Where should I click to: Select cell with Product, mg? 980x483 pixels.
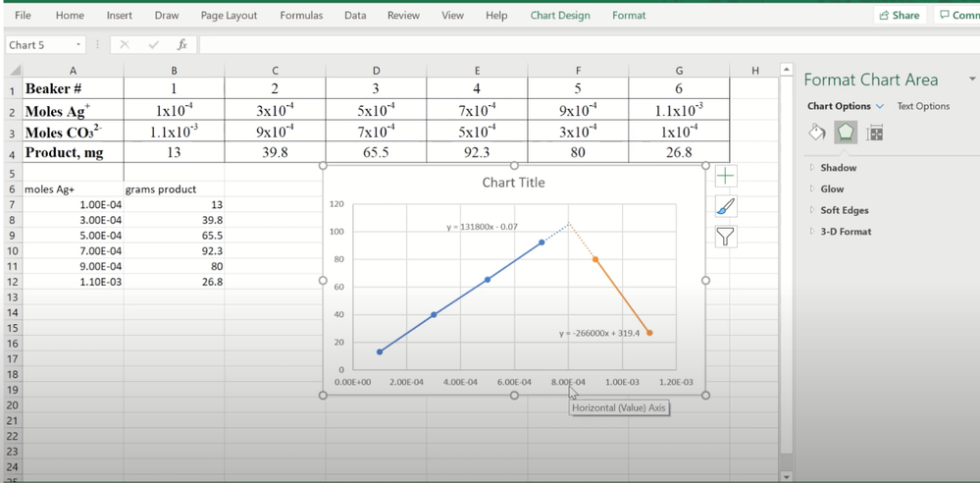73,152
